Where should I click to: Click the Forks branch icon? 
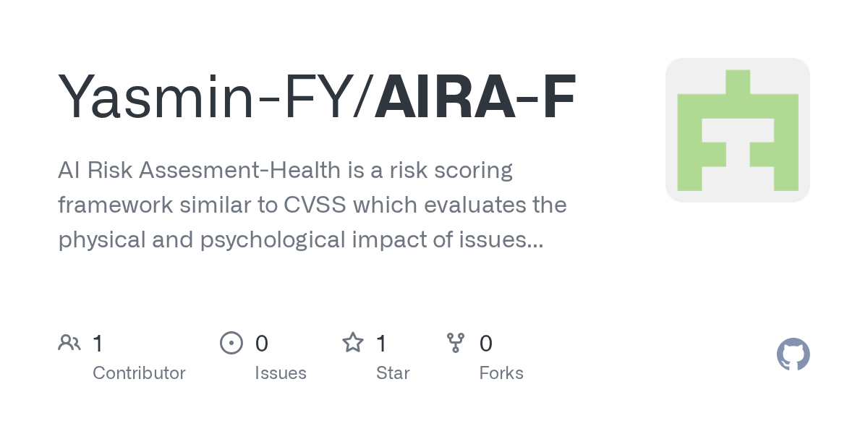point(456,343)
